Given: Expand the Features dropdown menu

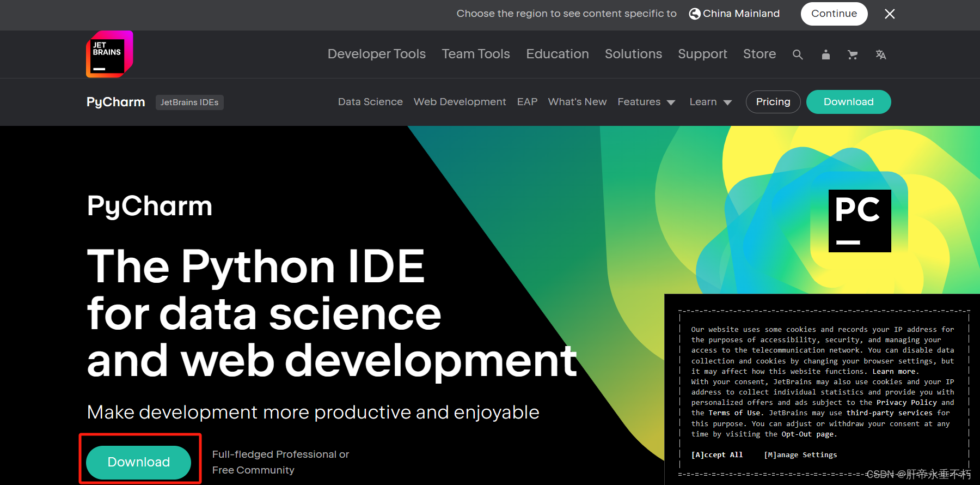Looking at the screenshot, I should tap(646, 102).
